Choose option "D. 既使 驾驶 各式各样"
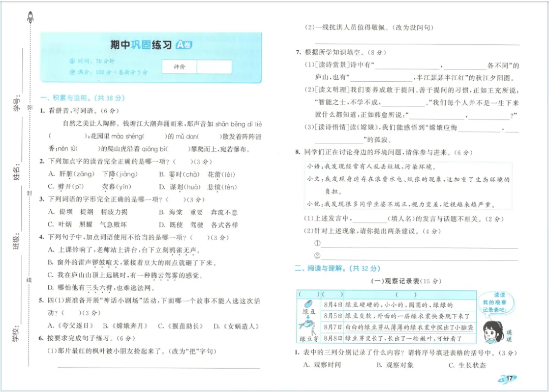The width and height of the screenshot is (549, 392). coord(198,224)
